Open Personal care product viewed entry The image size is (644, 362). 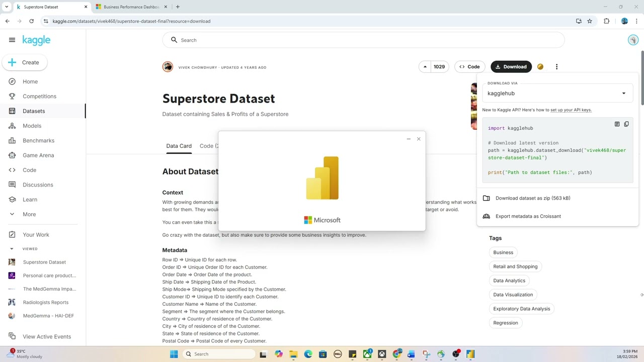click(x=49, y=276)
